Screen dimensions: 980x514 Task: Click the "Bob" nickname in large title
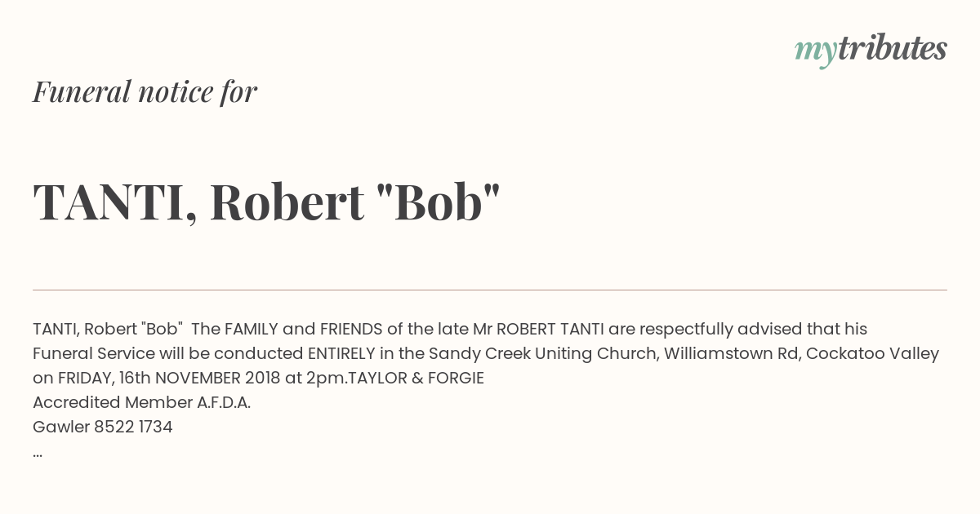point(438,201)
